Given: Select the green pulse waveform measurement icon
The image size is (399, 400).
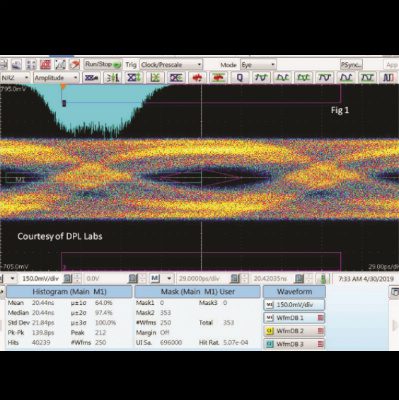Looking at the screenshot, I should [x=261, y=78].
